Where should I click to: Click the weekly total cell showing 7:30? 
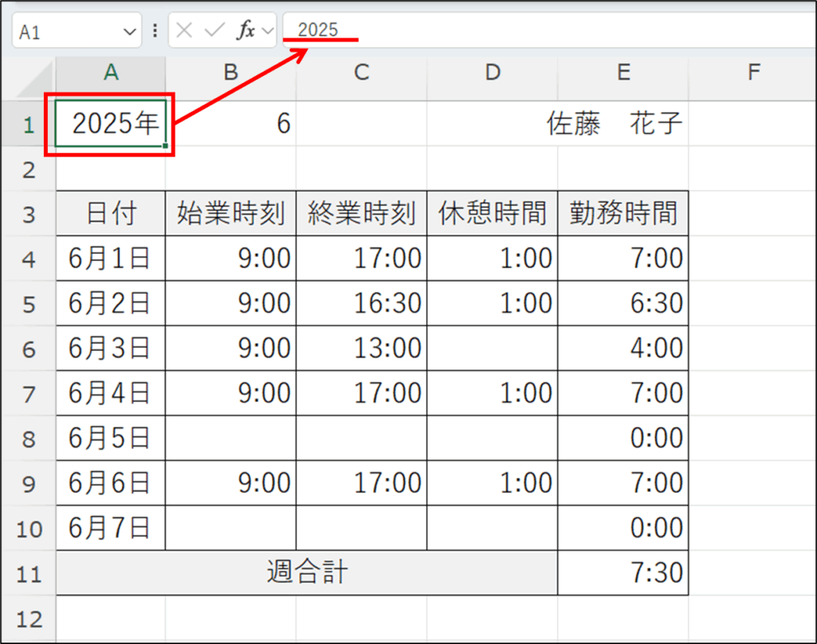coord(623,573)
